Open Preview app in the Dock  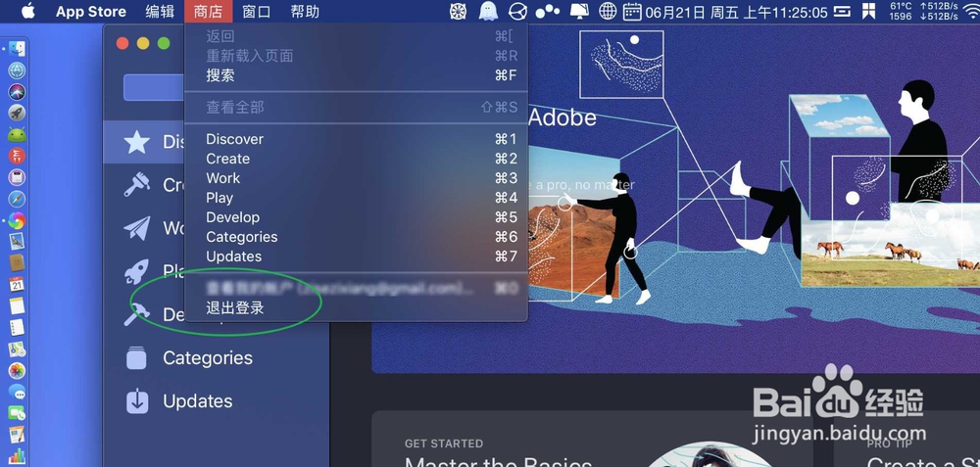[17, 241]
